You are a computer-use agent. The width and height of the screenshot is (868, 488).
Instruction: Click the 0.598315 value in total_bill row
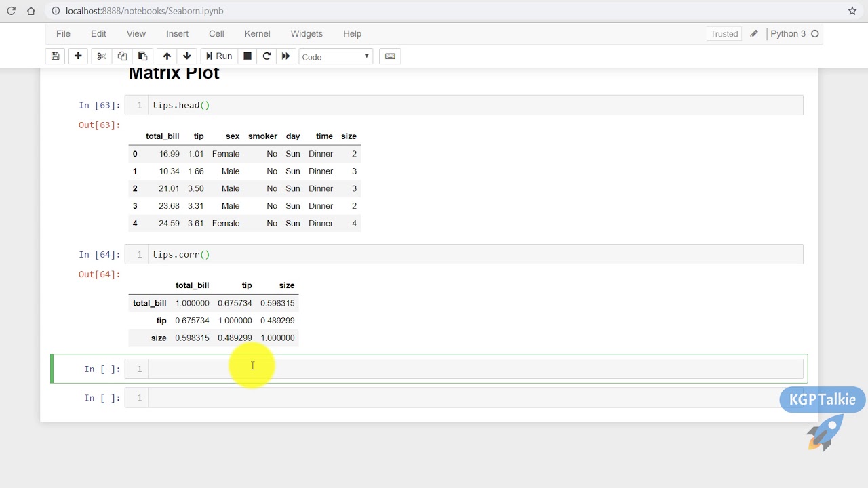point(277,303)
